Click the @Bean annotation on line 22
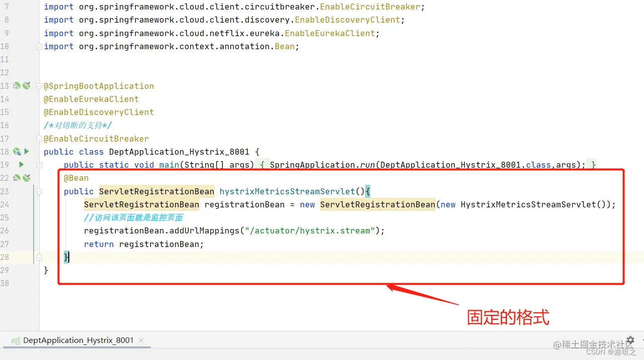Screen dimensions: 644x360 [x=76, y=178]
